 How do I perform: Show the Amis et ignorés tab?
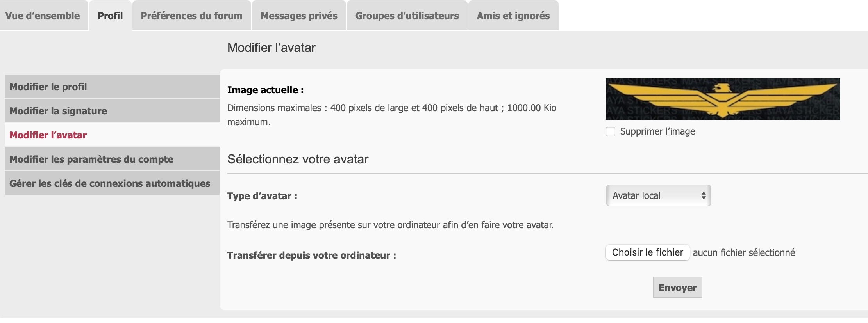pos(513,16)
